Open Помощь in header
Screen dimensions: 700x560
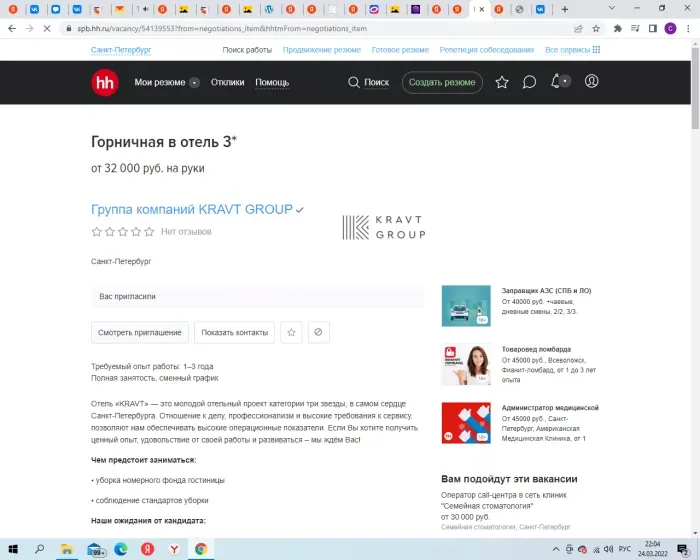tap(272, 83)
